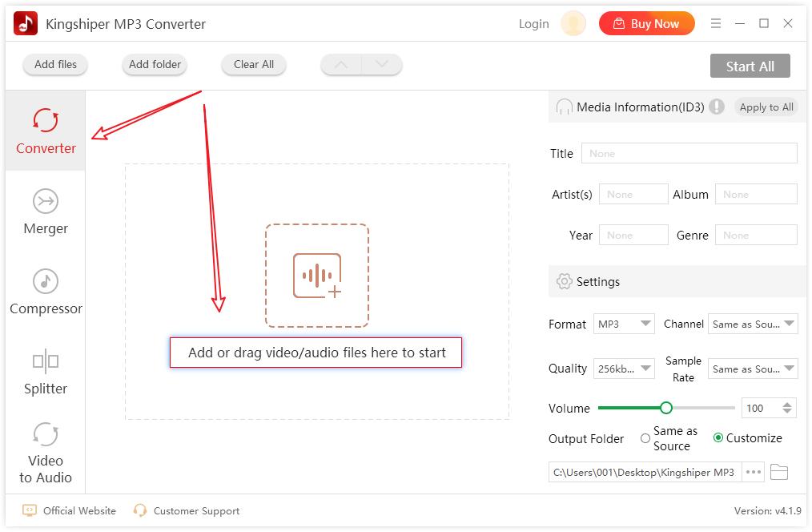Click the Title input field
This screenshot has width=812, height=532.
point(689,154)
